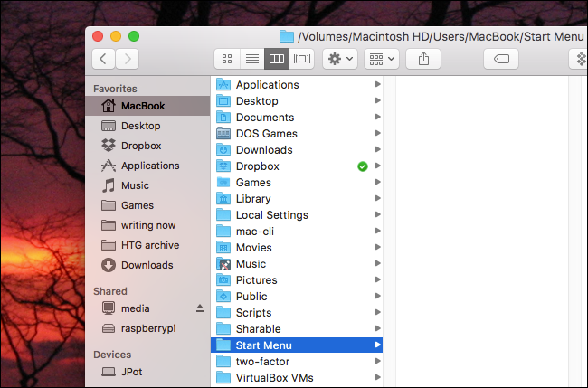Switch to column view
This screenshot has width=588, height=388.
click(277, 59)
